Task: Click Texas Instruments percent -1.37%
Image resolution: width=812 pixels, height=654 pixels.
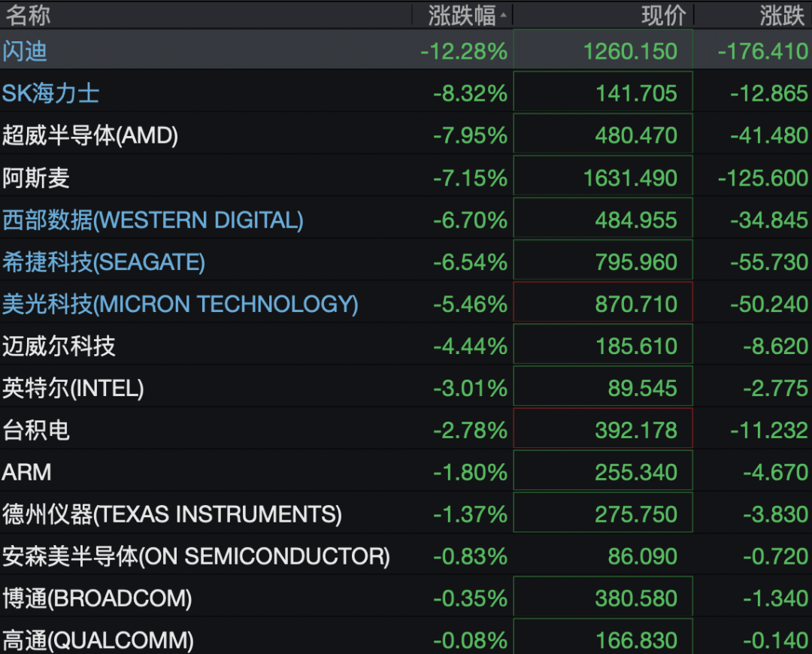Action: click(x=470, y=514)
